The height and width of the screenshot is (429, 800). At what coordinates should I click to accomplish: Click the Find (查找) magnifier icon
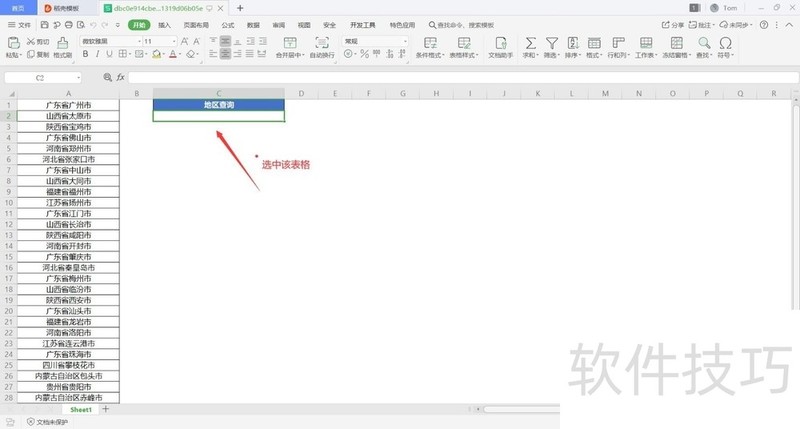coord(704,43)
